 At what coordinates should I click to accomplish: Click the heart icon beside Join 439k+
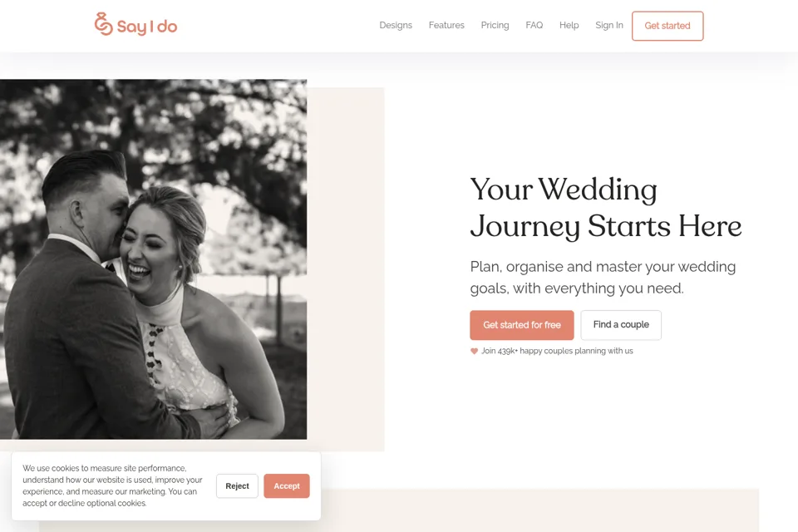click(x=474, y=351)
